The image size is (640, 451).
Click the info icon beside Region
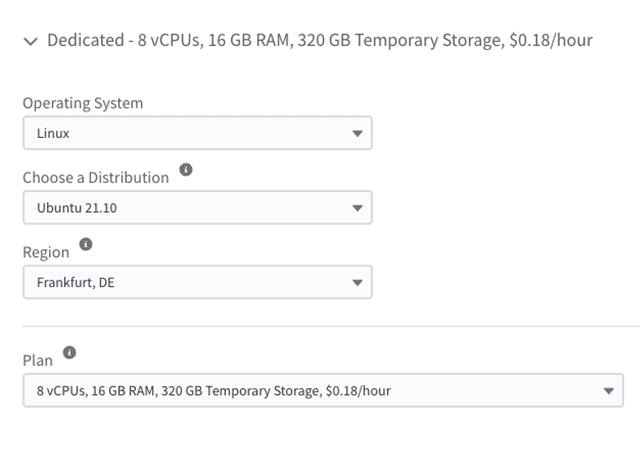[x=86, y=245]
